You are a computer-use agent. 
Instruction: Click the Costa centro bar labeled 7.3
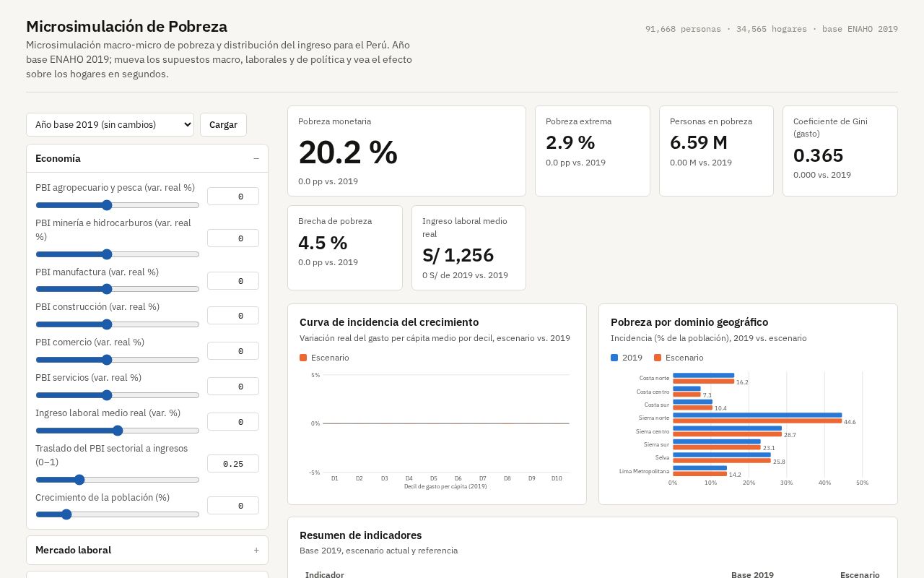(x=687, y=394)
